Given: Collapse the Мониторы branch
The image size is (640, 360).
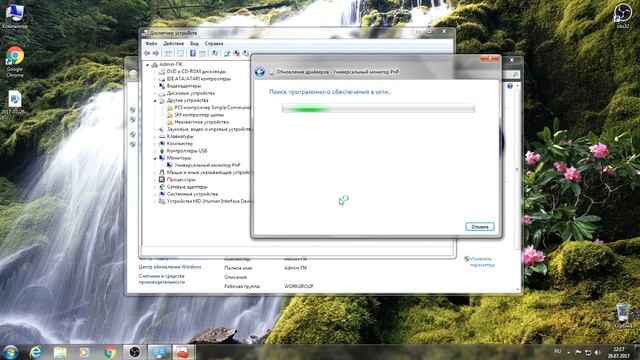Looking at the screenshot, I should pos(155,158).
